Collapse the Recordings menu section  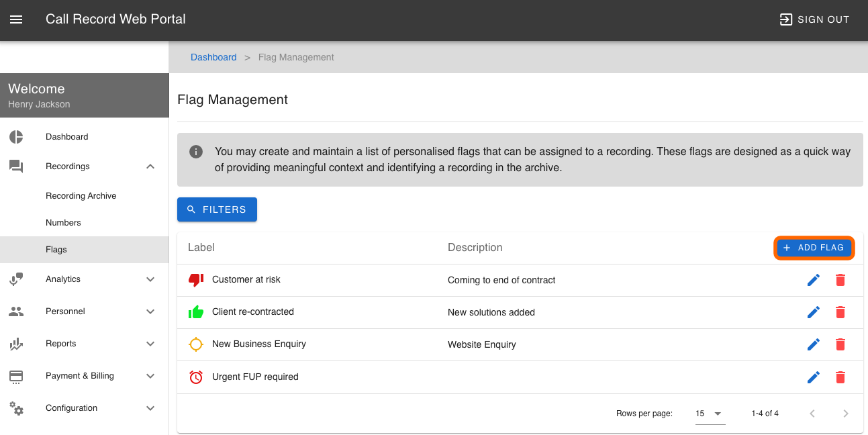[x=150, y=166]
